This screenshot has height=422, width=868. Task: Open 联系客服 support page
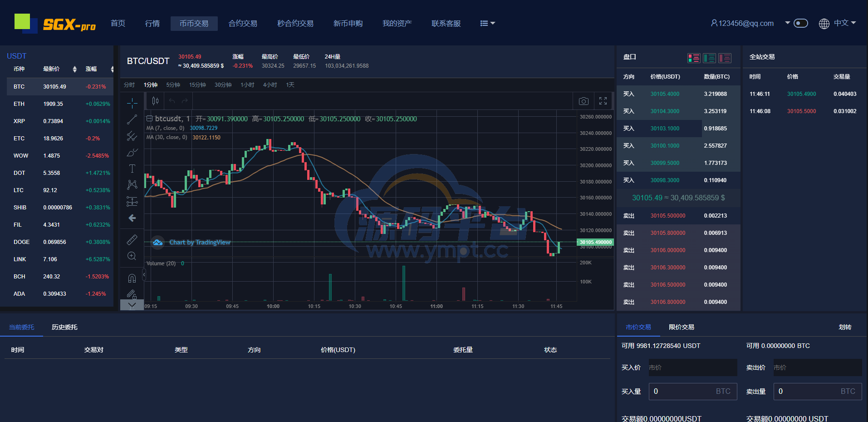click(446, 23)
